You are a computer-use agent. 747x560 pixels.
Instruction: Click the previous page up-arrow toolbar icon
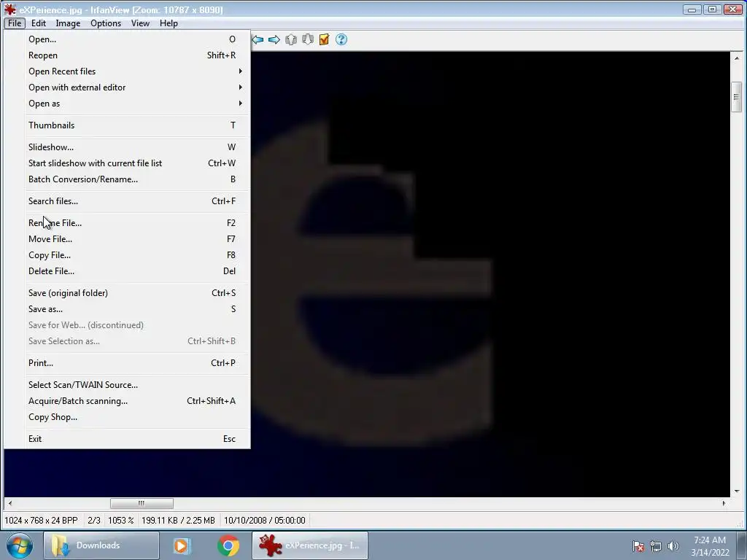(x=291, y=39)
